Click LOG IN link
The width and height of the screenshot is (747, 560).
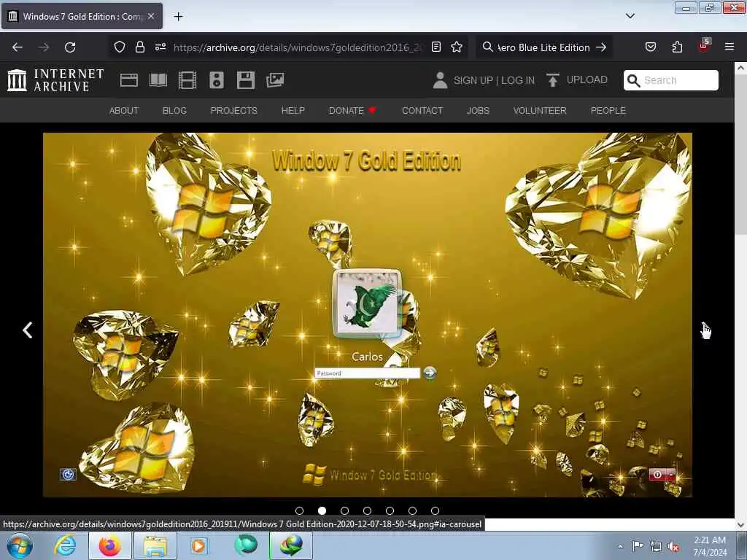(518, 80)
